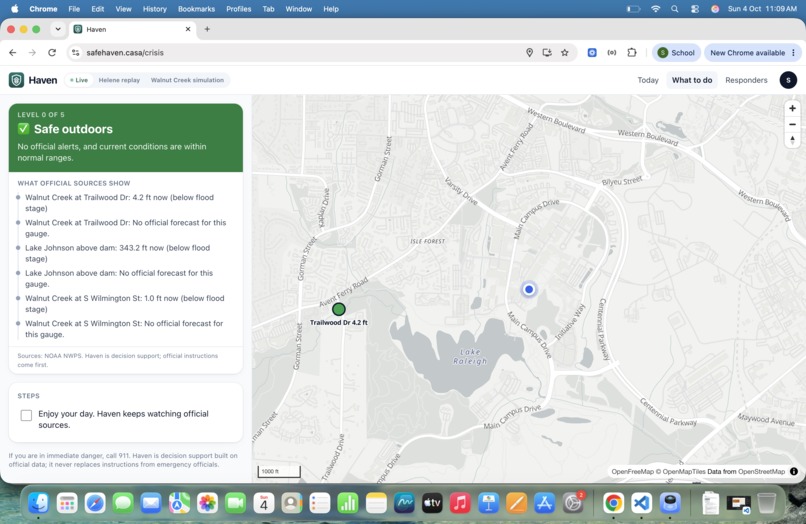Click the 'Trailwood Dr 4.2 ft' map label

339,322
